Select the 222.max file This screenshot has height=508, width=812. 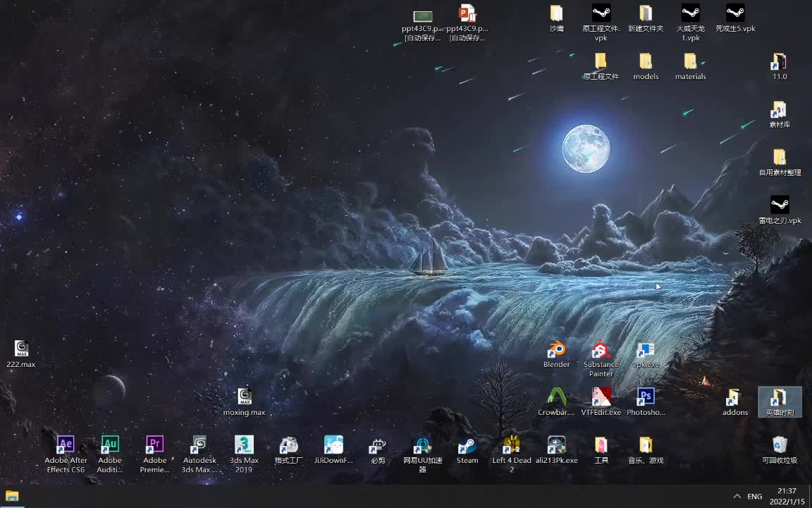21,353
